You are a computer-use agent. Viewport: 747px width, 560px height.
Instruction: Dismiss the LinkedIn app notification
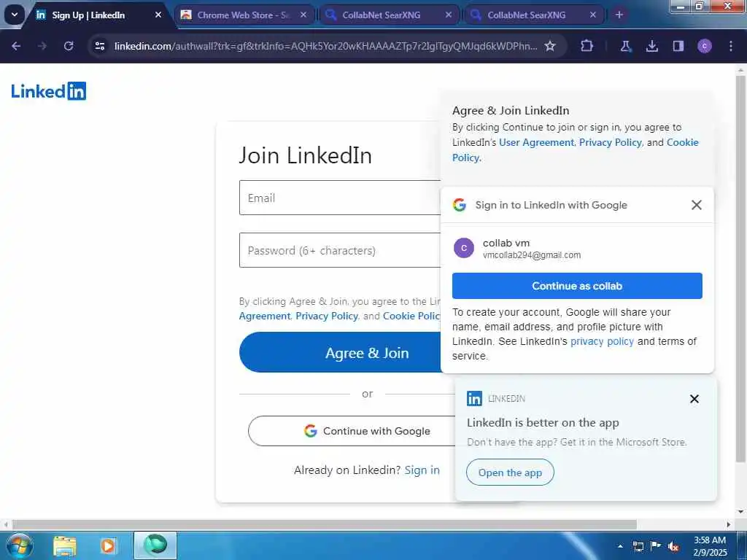694,399
